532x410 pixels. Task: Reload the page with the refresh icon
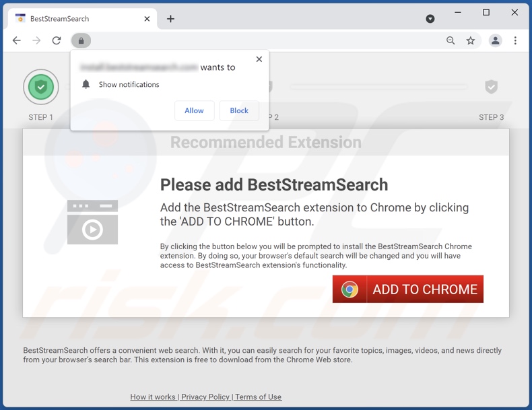coord(57,40)
